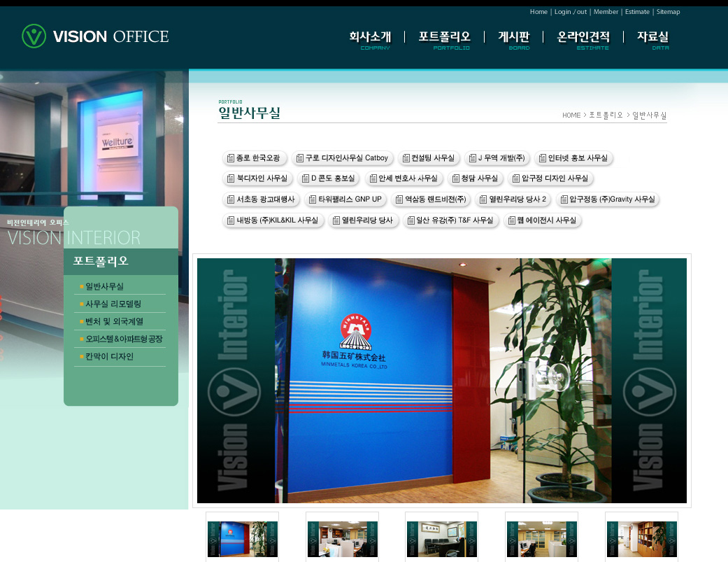
Task: Open 구로 디자인사무실 Catboy project
Action: point(343,158)
